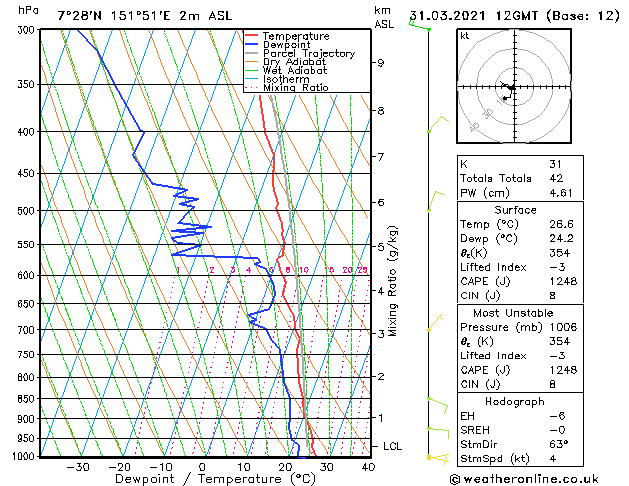The width and height of the screenshot is (629, 486).
Task: Click the "hPa" pressure axis label
Action: pos(28,10)
